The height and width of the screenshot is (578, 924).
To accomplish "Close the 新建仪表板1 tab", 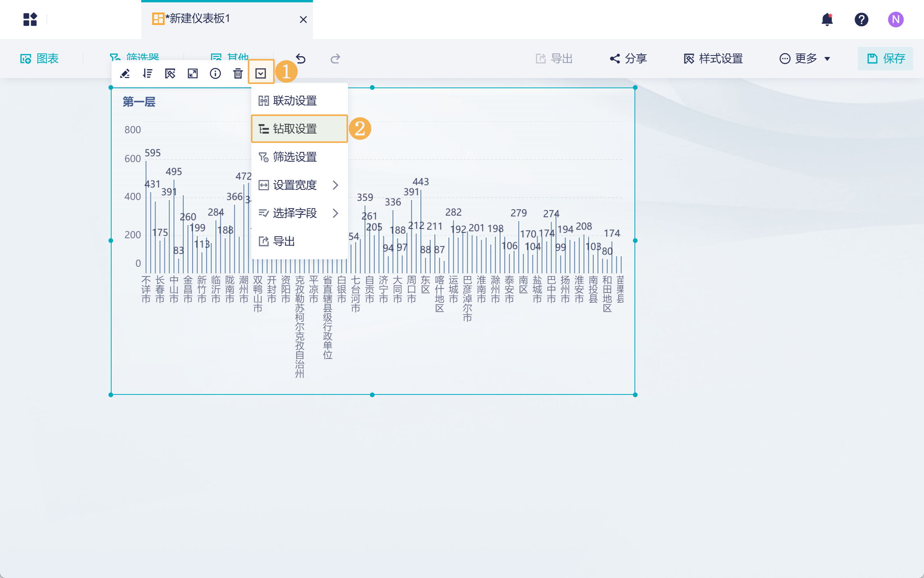I will [x=303, y=20].
